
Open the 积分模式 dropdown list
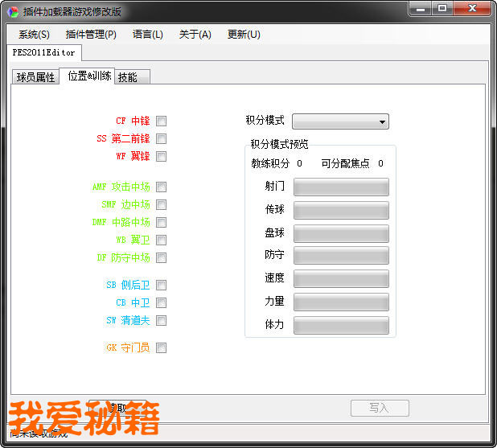point(341,121)
